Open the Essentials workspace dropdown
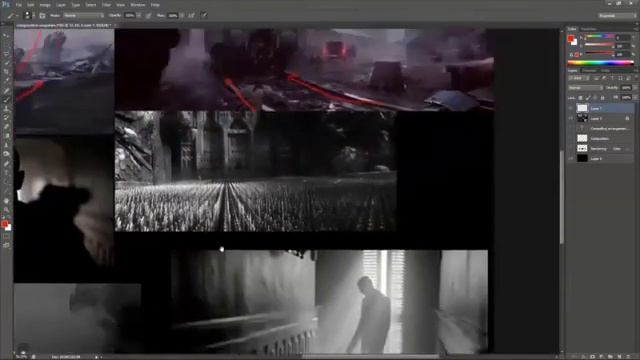640x360 pixels. (x=618, y=16)
